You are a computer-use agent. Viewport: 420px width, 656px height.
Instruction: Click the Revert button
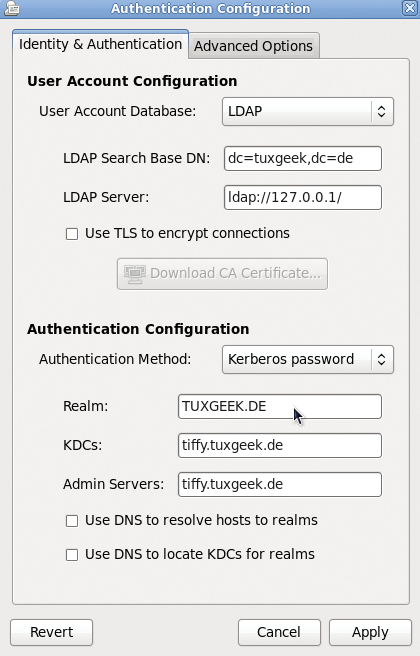[51, 632]
